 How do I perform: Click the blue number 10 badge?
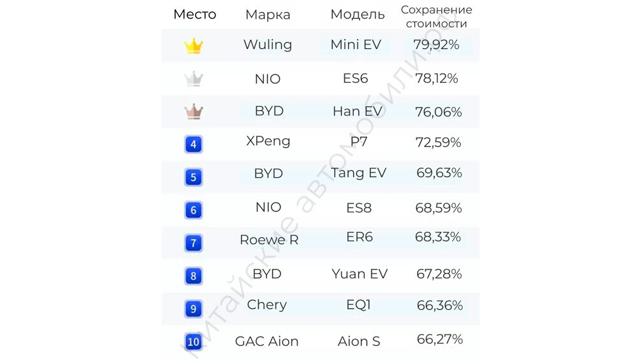coord(193,342)
